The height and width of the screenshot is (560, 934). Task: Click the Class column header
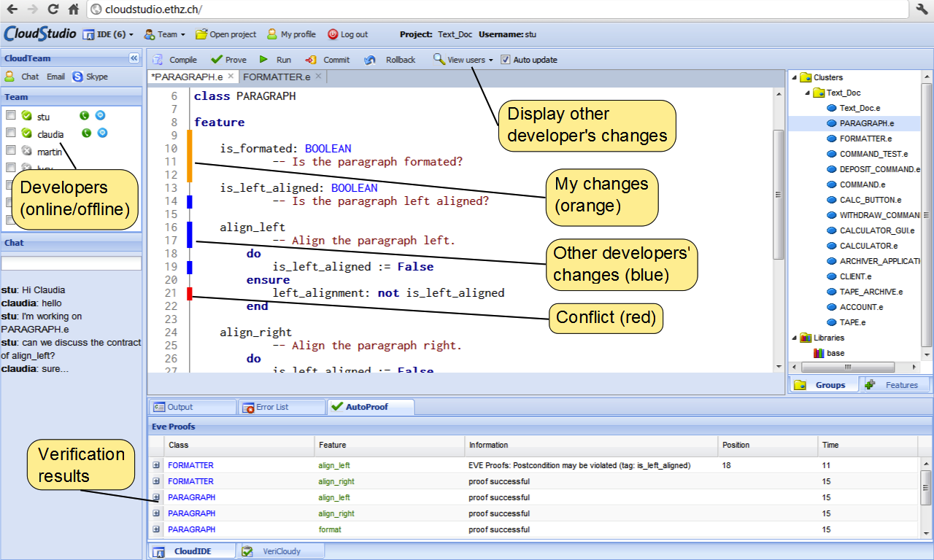pos(239,445)
